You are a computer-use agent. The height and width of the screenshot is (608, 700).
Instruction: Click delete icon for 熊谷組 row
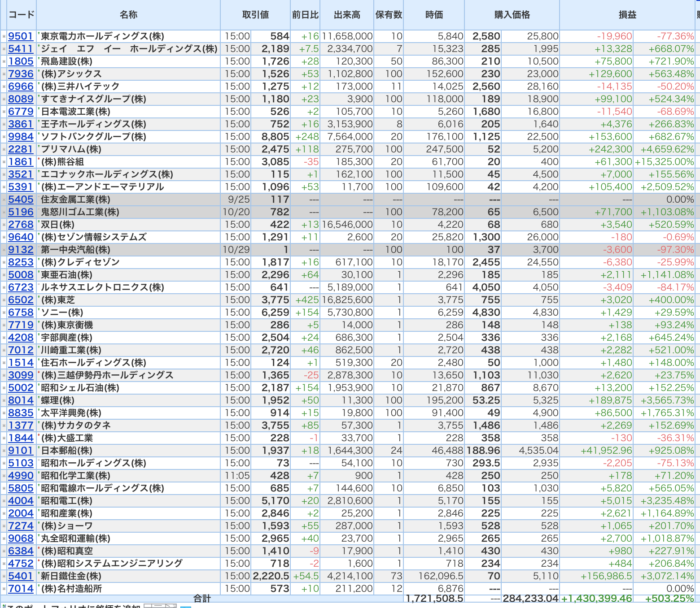[x=4, y=162]
